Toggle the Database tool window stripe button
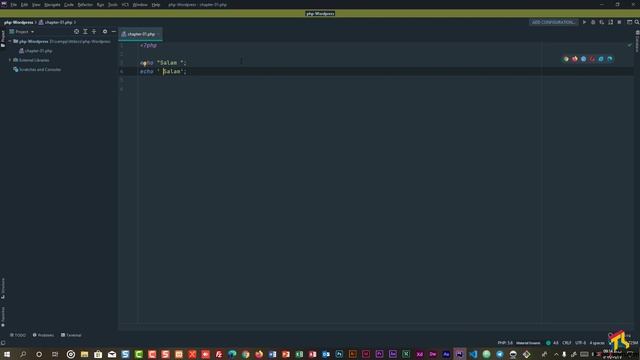Viewport: 640px width, 360px height. (637, 41)
